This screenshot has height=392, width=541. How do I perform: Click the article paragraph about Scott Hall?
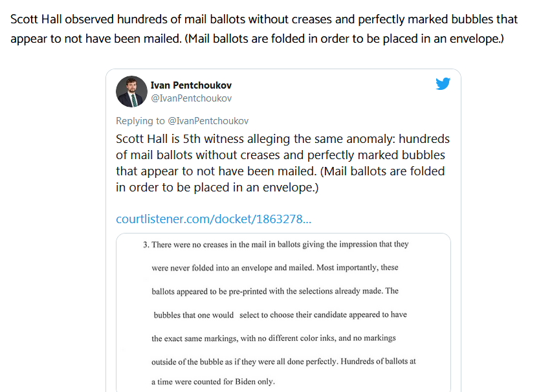click(264, 28)
